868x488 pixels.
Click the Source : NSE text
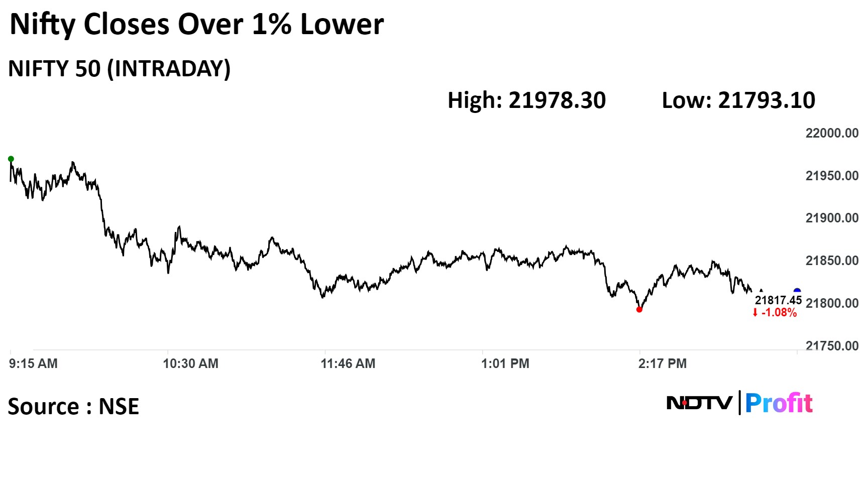click(73, 407)
